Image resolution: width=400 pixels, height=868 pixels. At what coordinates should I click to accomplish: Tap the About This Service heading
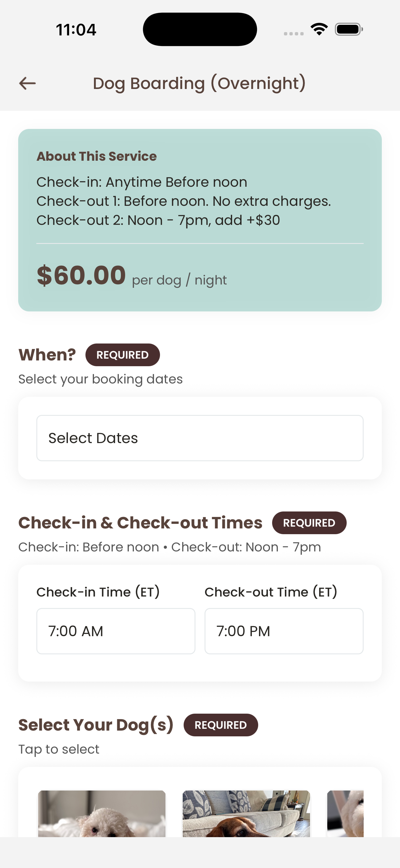[96, 156]
